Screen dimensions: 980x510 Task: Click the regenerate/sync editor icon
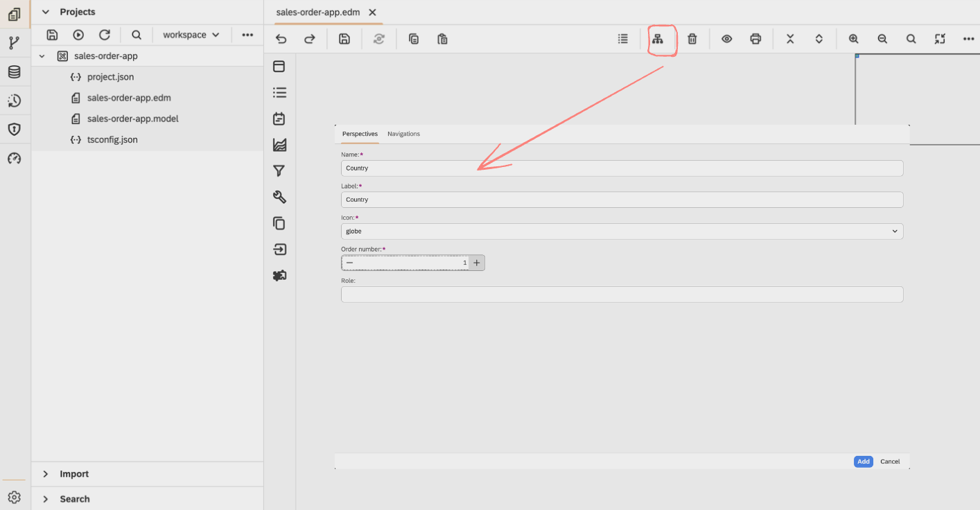pyautogui.click(x=379, y=39)
